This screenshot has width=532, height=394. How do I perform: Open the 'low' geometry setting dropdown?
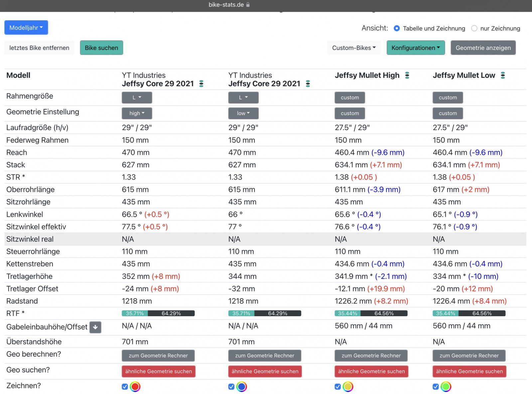coord(243,113)
